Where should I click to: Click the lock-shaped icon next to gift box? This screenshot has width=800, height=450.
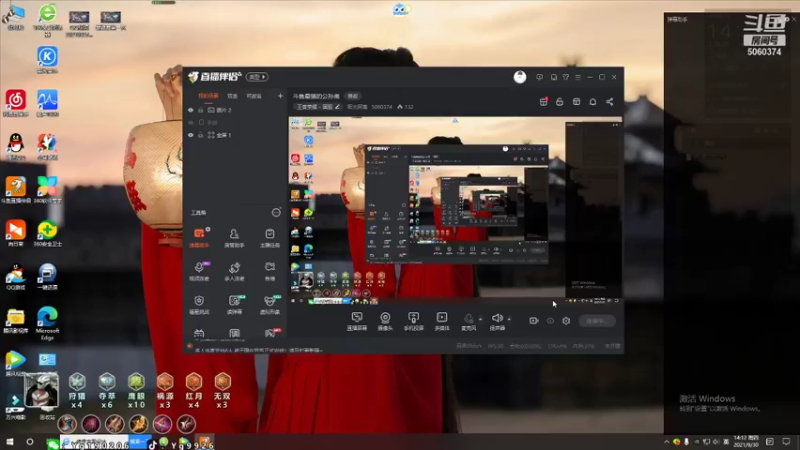(x=560, y=102)
